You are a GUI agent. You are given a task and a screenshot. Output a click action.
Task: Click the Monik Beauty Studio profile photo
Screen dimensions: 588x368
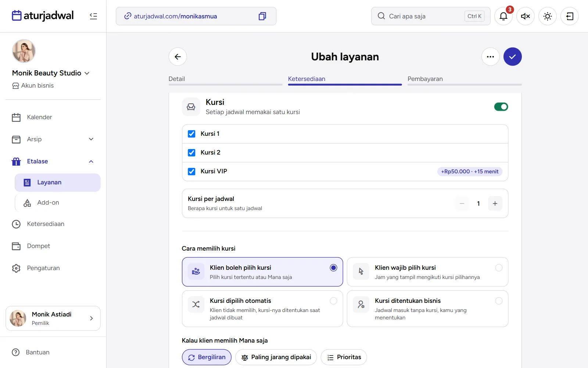coord(24,51)
